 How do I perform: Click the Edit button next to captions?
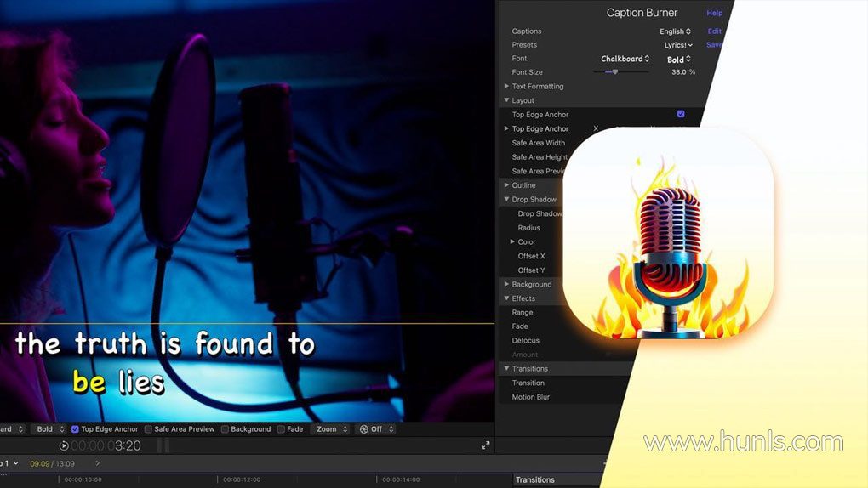tap(715, 31)
